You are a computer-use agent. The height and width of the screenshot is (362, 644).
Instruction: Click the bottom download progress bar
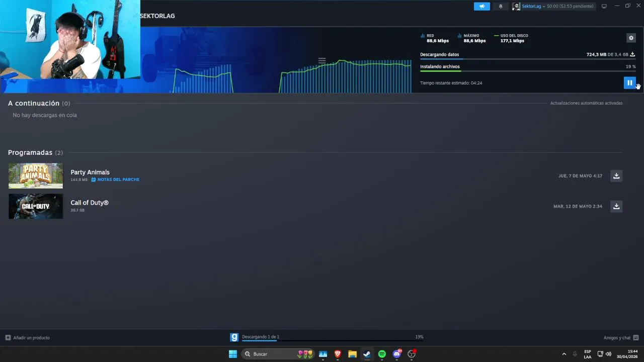[x=333, y=341]
